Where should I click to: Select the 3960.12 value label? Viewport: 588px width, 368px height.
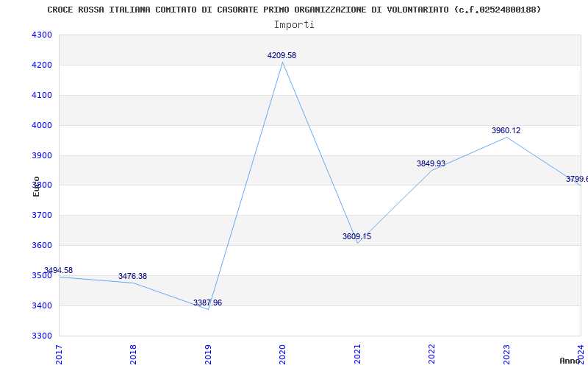(506, 131)
